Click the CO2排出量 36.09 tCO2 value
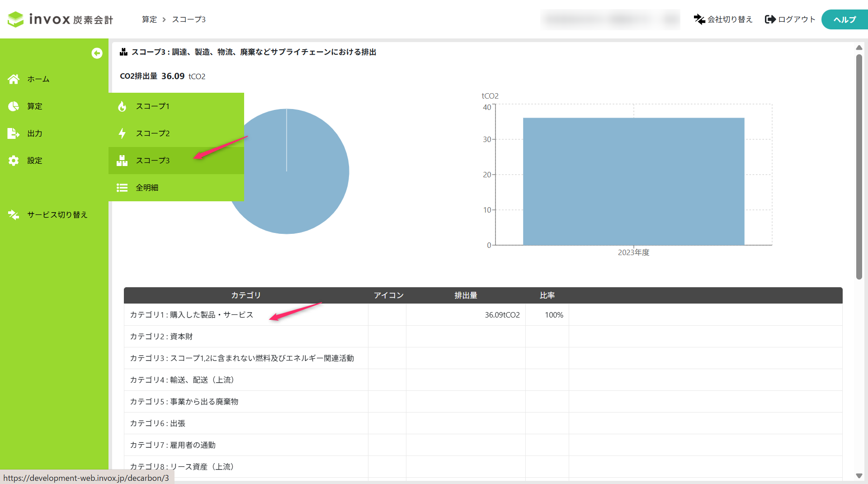Image resolution: width=868 pixels, height=484 pixels. point(163,76)
